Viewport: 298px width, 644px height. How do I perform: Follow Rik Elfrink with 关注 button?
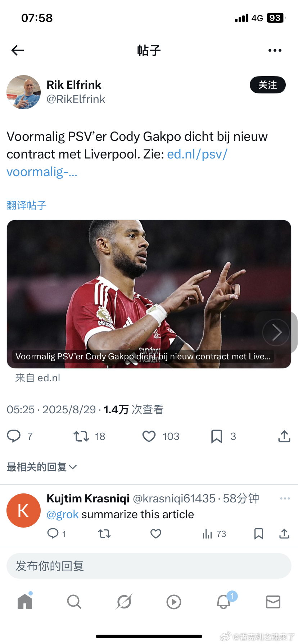(x=268, y=85)
